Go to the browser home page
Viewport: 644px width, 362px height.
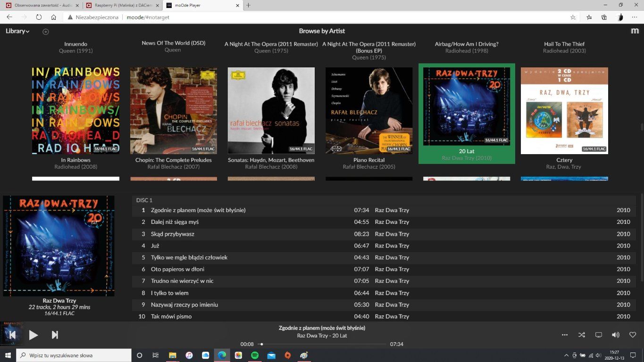tap(53, 17)
